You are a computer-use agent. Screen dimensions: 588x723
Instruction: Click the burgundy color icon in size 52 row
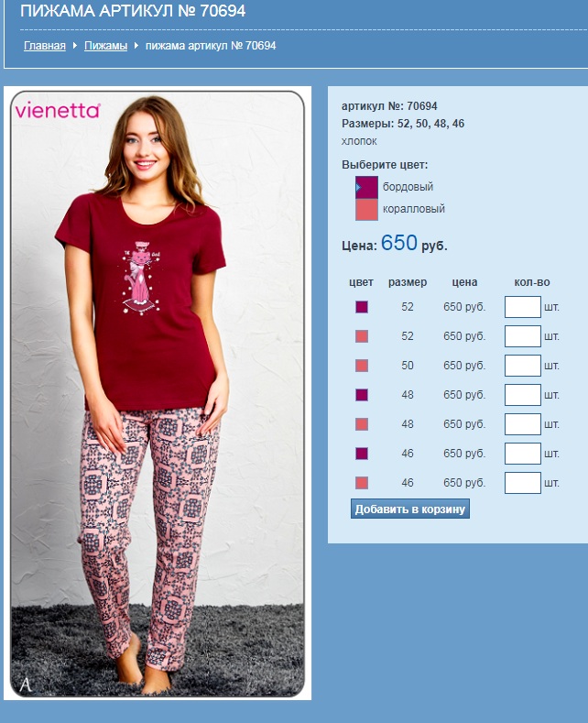pos(362,307)
